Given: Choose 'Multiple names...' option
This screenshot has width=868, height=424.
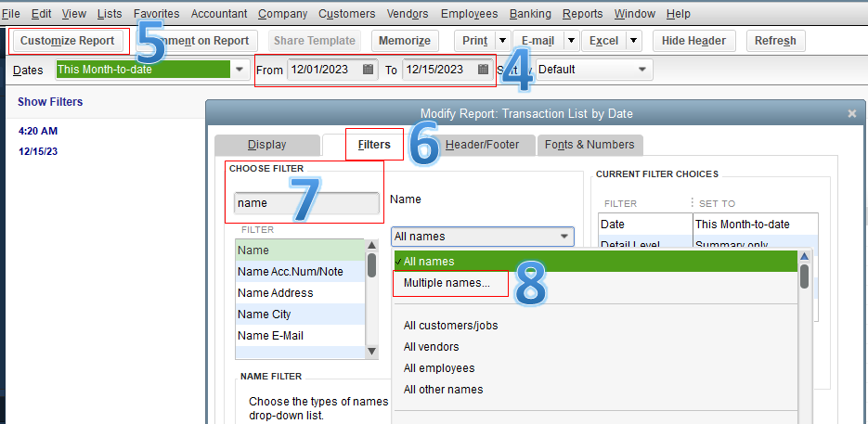Looking at the screenshot, I should tap(595, 283).
